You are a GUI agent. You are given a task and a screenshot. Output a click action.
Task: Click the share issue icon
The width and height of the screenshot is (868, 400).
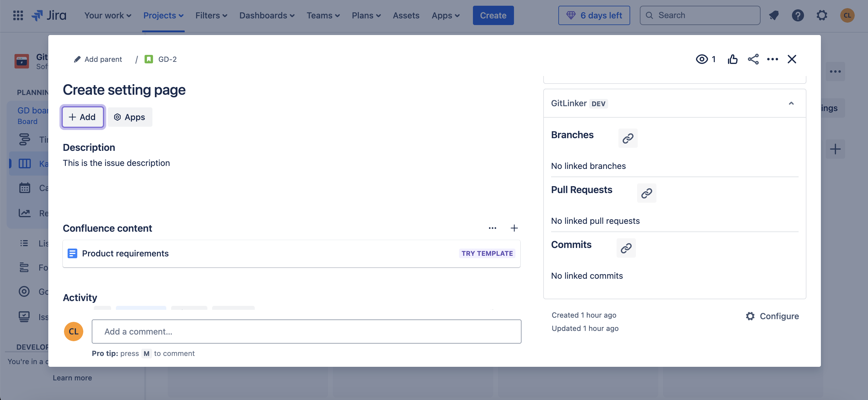tap(753, 59)
